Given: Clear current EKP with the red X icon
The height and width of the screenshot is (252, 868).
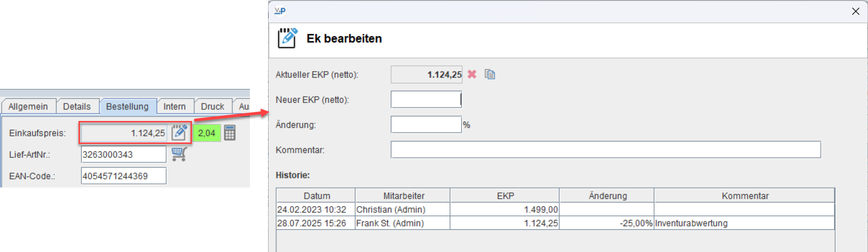Looking at the screenshot, I should pyautogui.click(x=472, y=74).
